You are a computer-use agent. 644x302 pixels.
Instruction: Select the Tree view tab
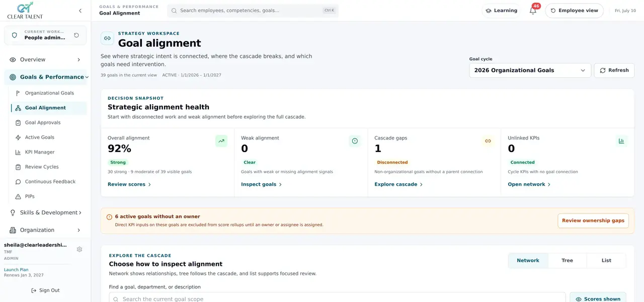[567, 260]
